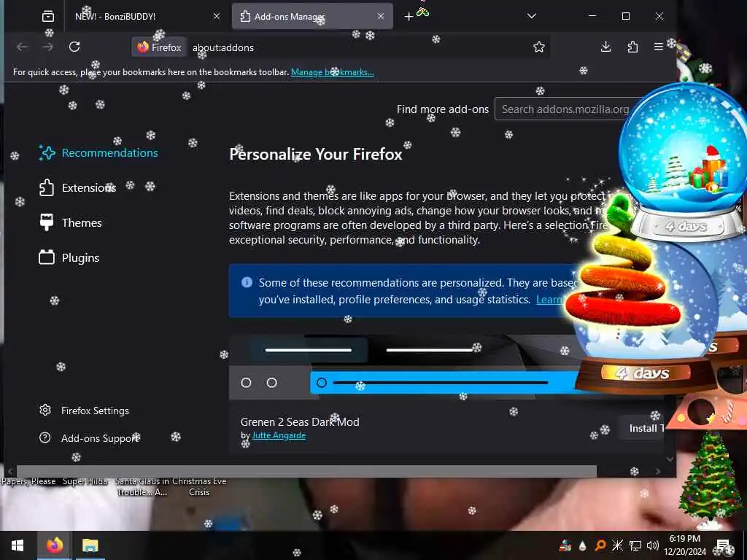Open the Windows Start menu
The width and height of the screenshot is (747, 560).
point(18,545)
